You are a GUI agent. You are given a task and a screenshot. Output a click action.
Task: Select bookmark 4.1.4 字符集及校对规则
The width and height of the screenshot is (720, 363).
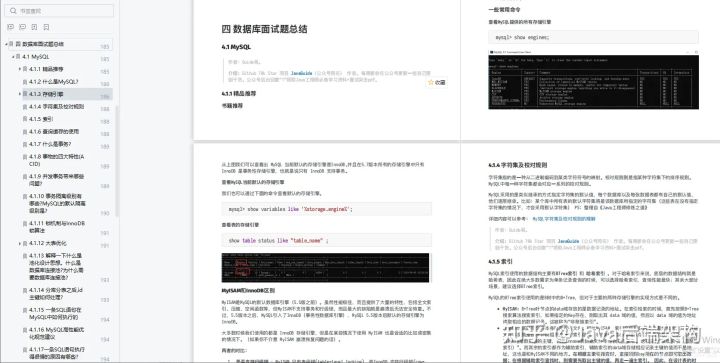click(56, 106)
